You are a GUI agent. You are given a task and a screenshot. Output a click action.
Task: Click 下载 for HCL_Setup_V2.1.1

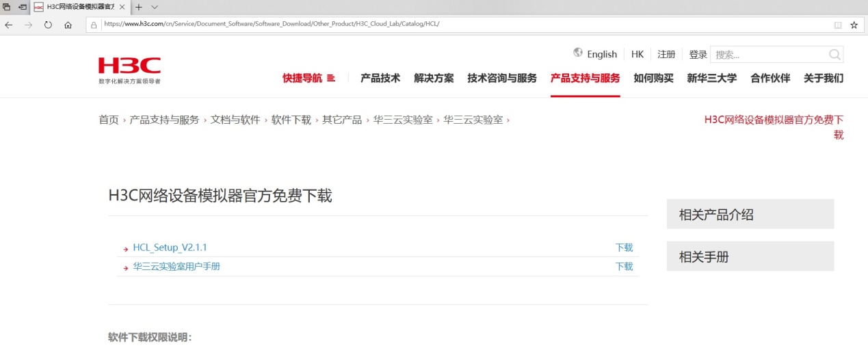[624, 248]
